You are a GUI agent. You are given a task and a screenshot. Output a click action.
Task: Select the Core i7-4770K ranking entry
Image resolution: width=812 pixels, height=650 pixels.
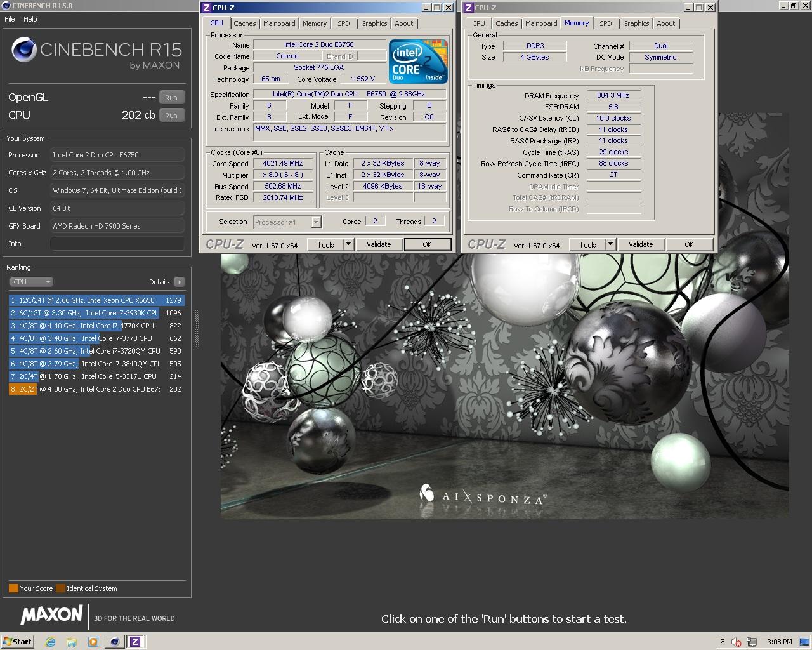coord(96,326)
